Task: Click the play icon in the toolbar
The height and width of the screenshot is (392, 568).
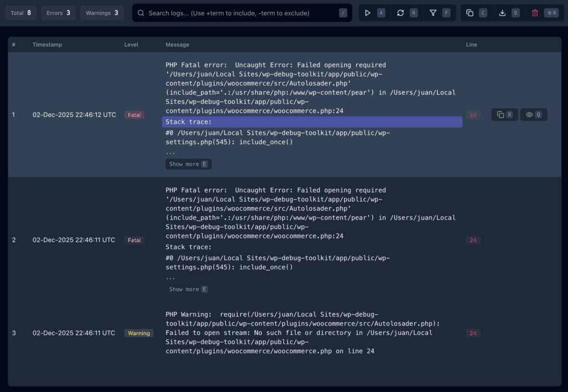Action: tap(368, 13)
